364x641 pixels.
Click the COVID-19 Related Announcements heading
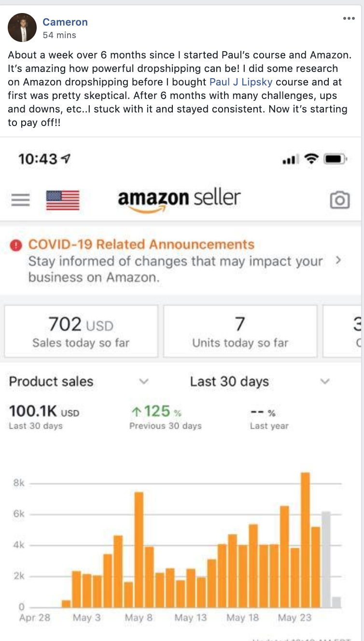click(x=141, y=244)
